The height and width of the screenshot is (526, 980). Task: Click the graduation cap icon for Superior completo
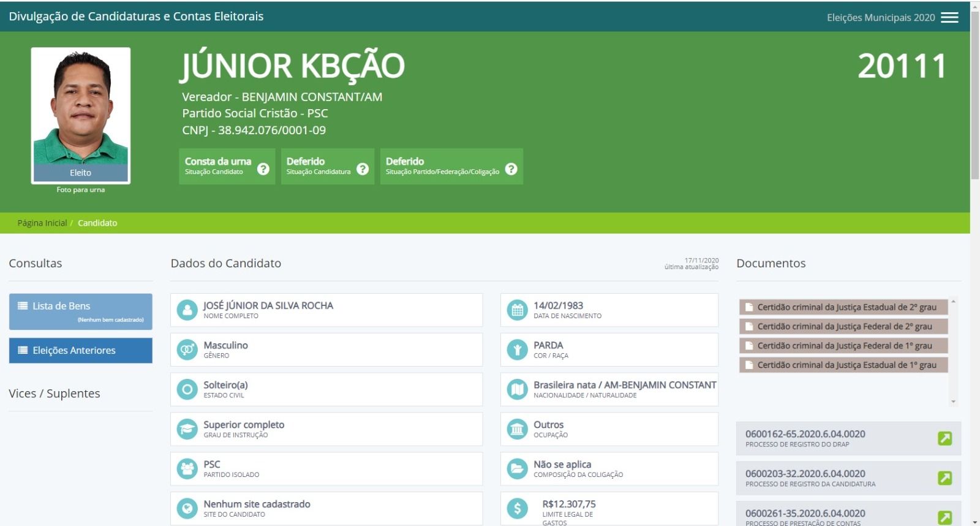[x=187, y=429]
